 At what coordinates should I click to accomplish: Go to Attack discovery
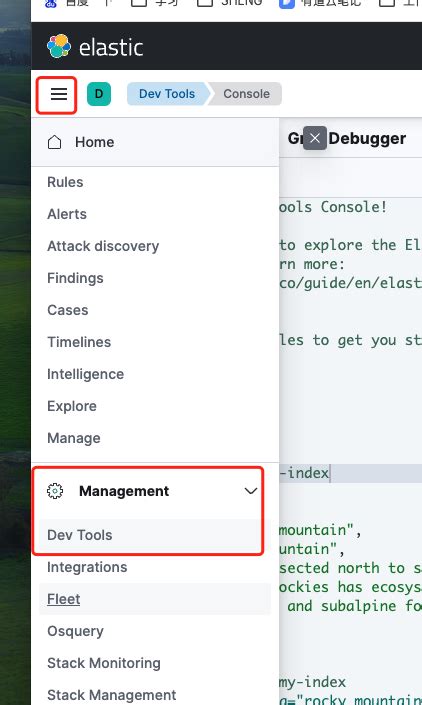click(103, 246)
